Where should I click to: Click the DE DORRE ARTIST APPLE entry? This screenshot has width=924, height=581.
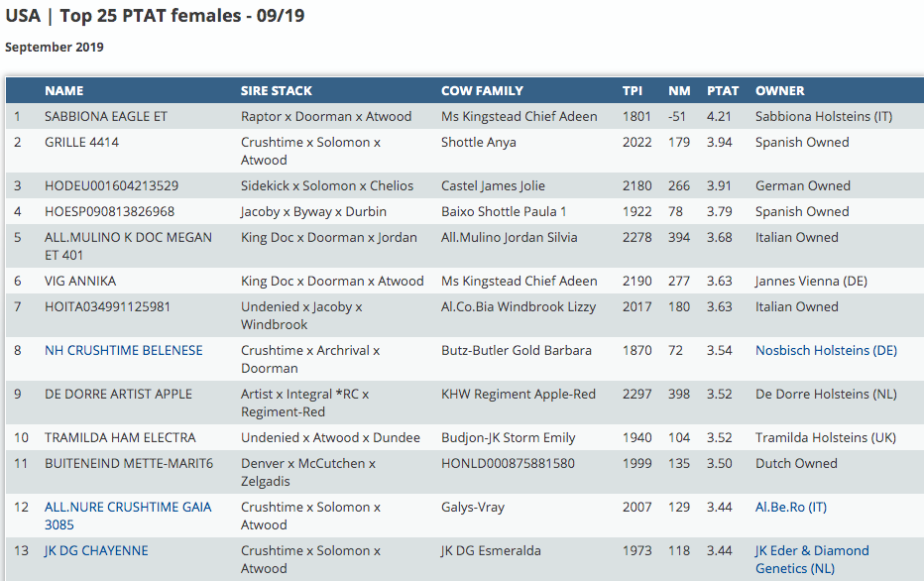[118, 394]
